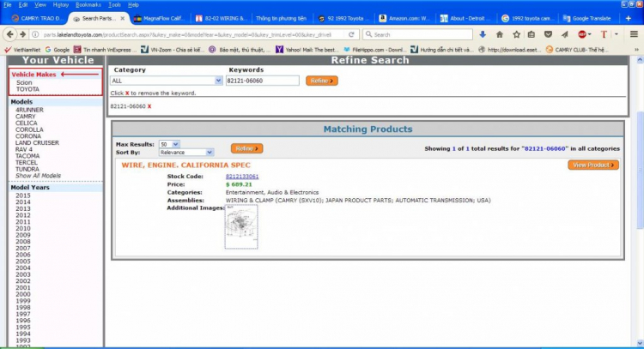Open the Bookmarks menu
Screen dimensions: 644x349
(x=88, y=5)
